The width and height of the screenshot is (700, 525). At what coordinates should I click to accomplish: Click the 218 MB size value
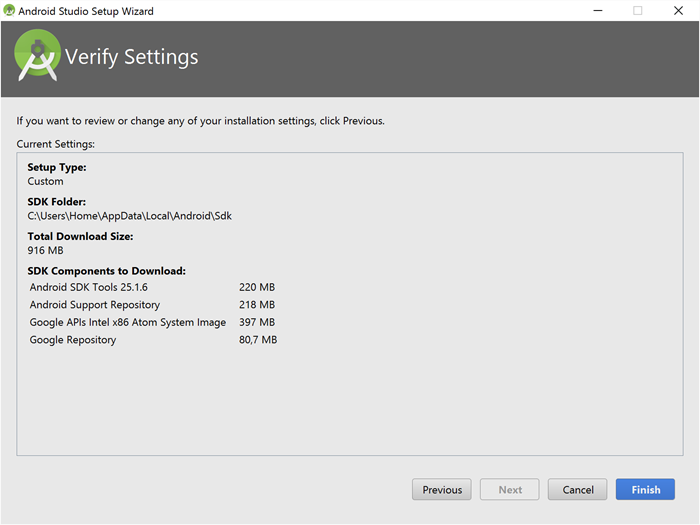coord(257,304)
